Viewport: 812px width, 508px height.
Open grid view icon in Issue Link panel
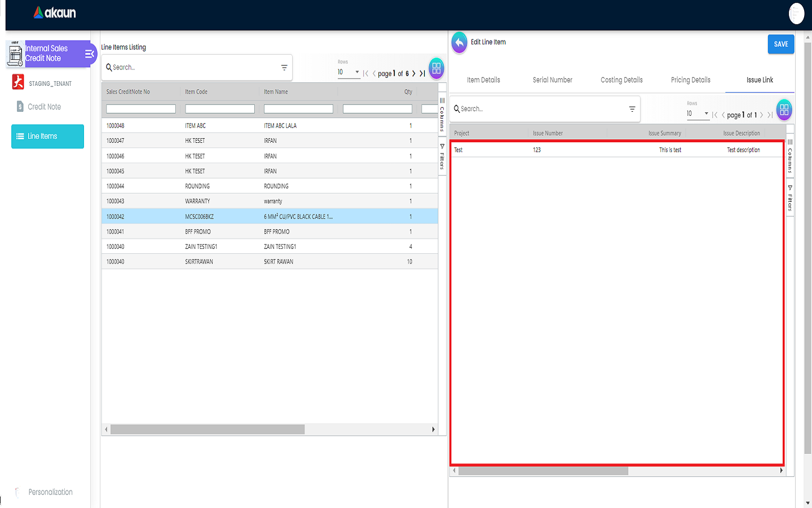coord(784,110)
